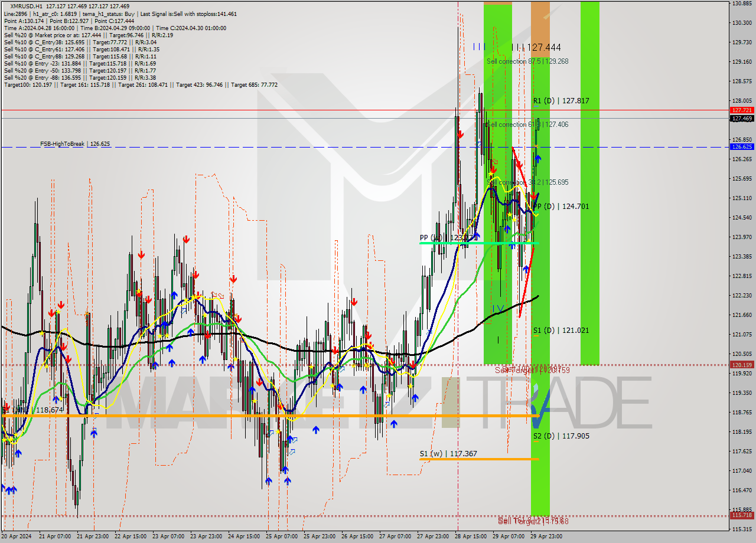Click the green PP (w) horizontal line
This screenshot has width=756, height=543.
click(x=479, y=243)
